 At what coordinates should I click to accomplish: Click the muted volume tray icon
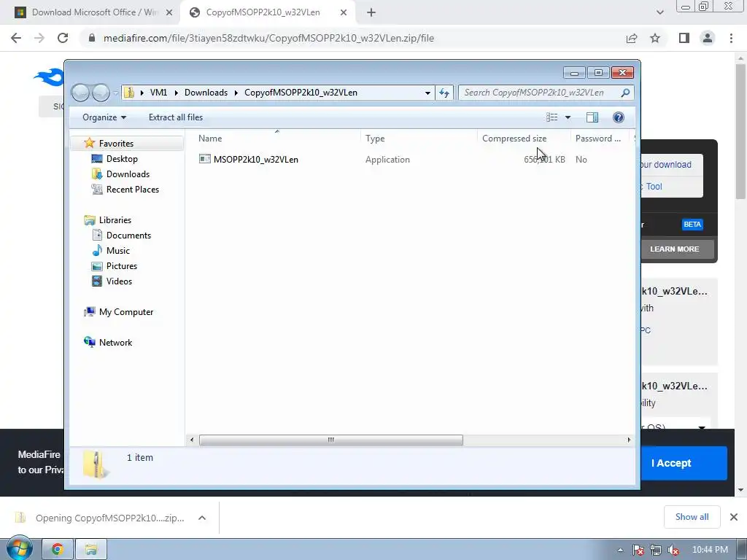673,550
